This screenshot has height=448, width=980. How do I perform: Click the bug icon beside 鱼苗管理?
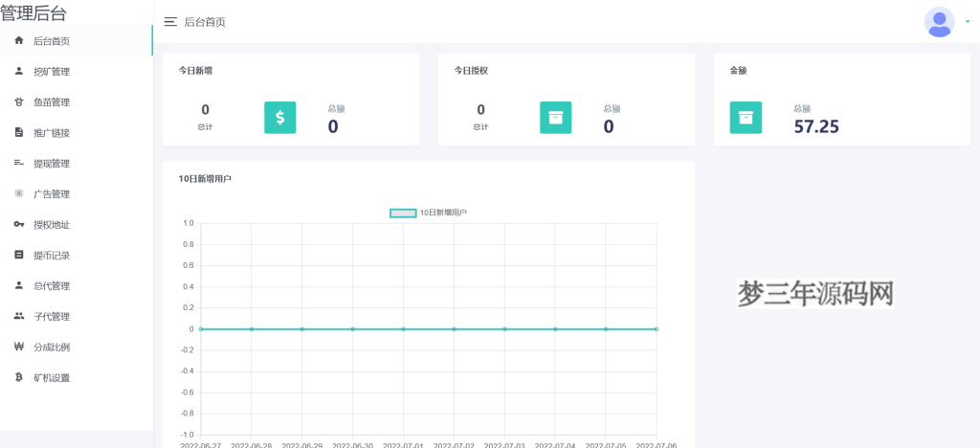(19, 101)
